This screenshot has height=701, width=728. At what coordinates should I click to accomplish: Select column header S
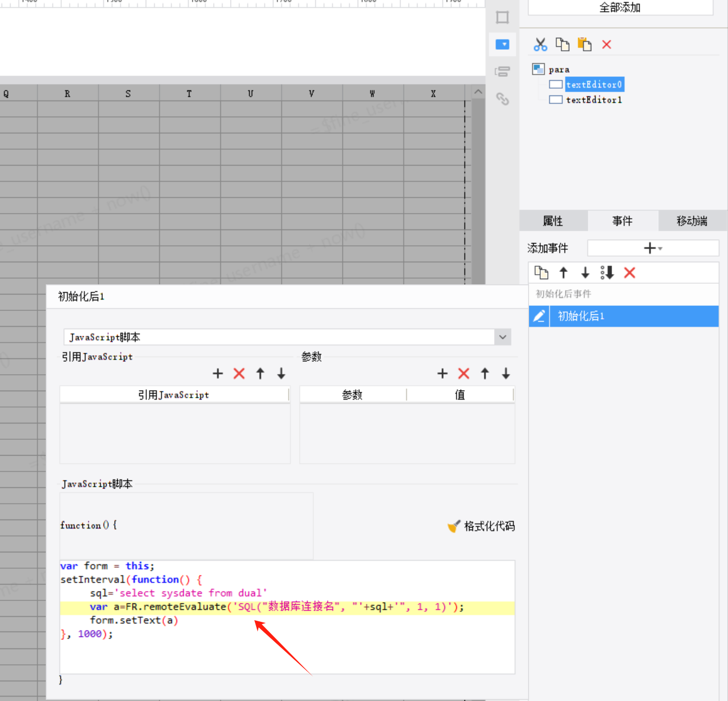click(x=129, y=94)
